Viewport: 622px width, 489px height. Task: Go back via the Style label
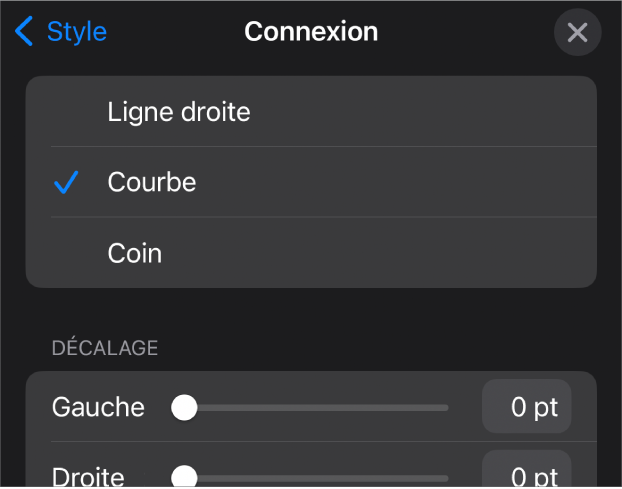click(76, 32)
